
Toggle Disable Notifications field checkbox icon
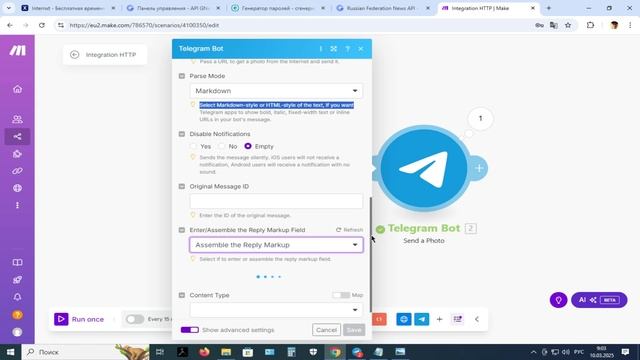tap(182, 134)
